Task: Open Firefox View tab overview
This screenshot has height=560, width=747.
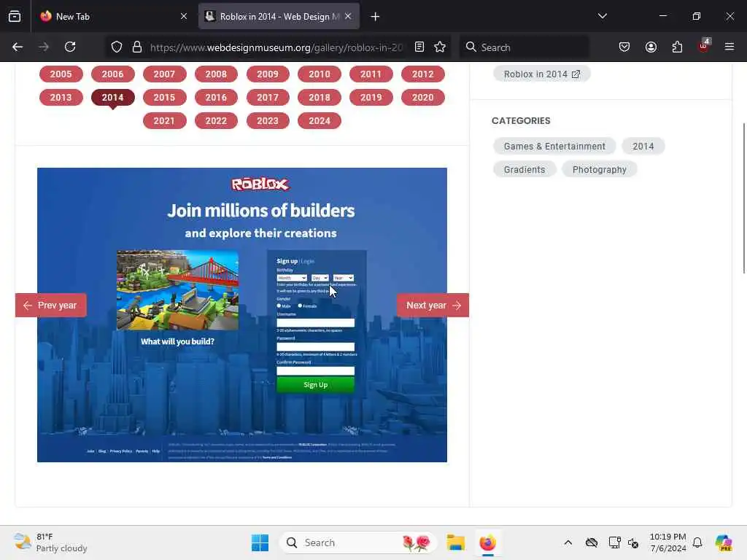Action: [x=15, y=16]
